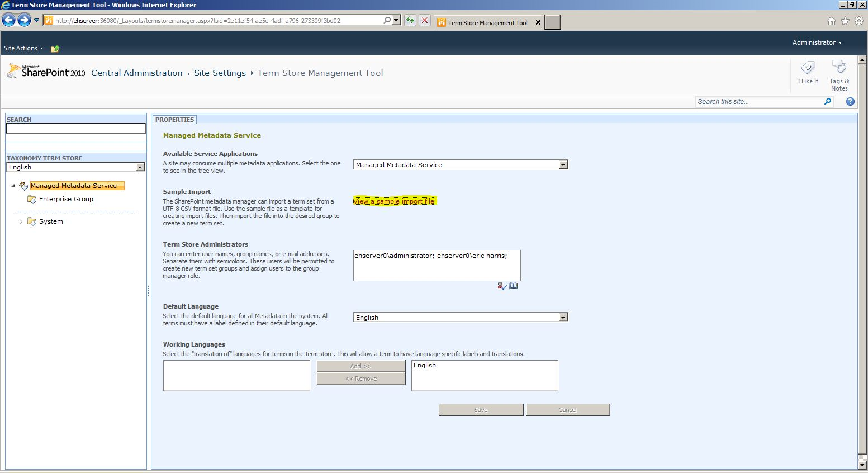Viewport: 868px width, 473px height.
Task: Click the Check Names icon
Action: [x=502, y=286]
